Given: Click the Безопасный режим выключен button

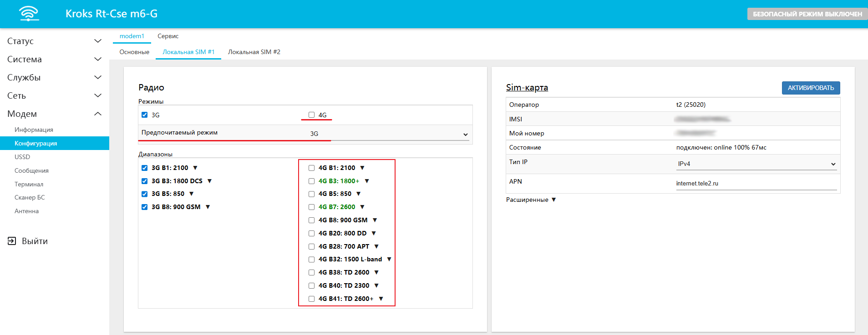Looking at the screenshot, I should tap(807, 14).
